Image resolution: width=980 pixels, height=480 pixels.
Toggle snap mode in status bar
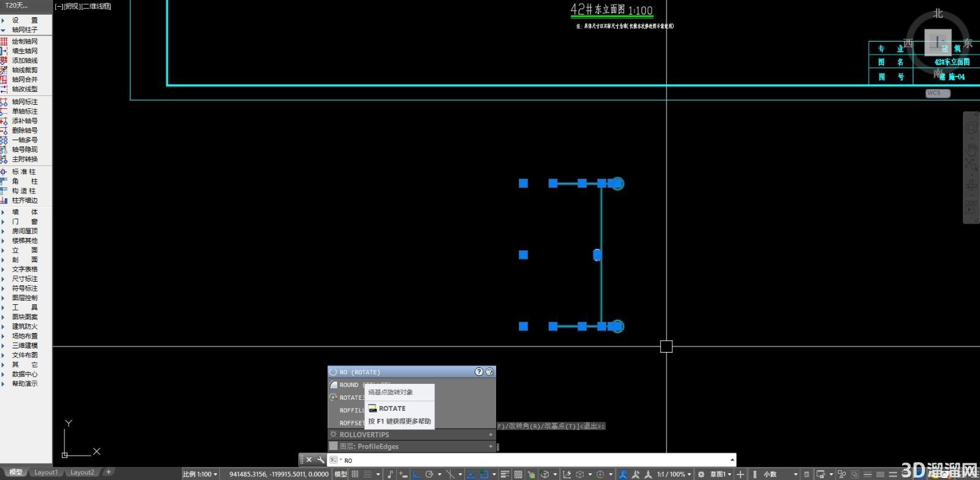click(367, 474)
